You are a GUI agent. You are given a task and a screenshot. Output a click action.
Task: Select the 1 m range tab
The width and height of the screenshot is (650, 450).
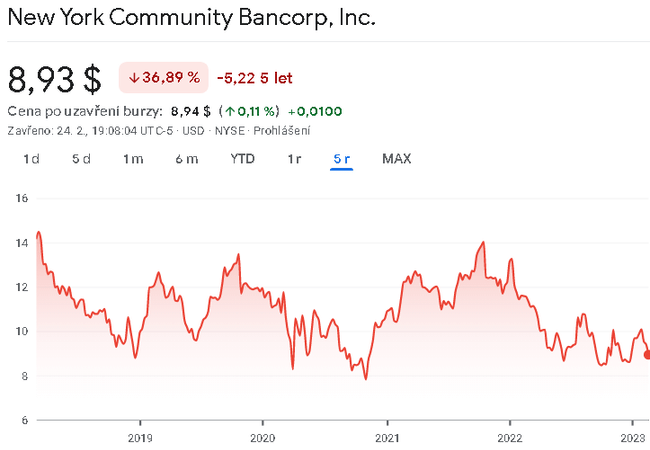pos(133,159)
